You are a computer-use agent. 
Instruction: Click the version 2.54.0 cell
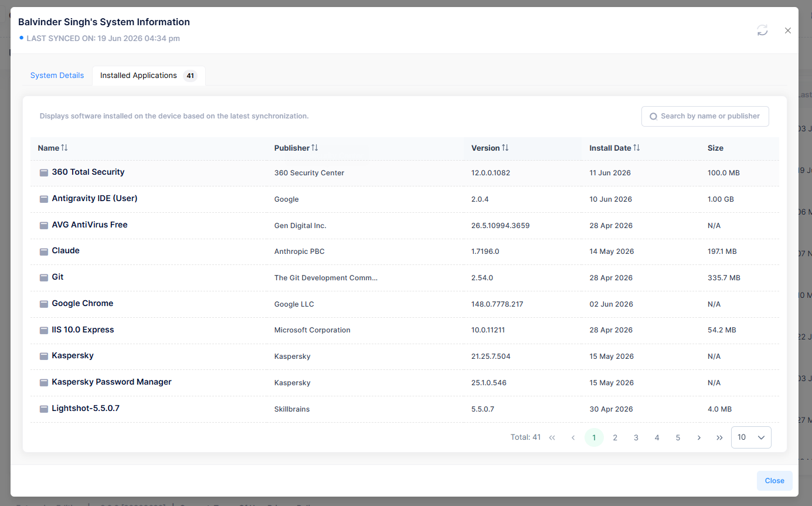[483, 278]
